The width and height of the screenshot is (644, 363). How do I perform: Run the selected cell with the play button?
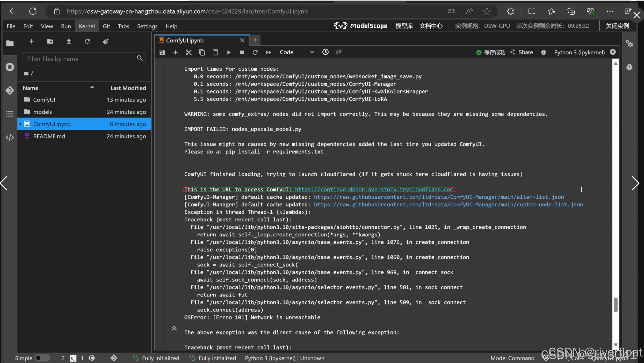point(229,52)
